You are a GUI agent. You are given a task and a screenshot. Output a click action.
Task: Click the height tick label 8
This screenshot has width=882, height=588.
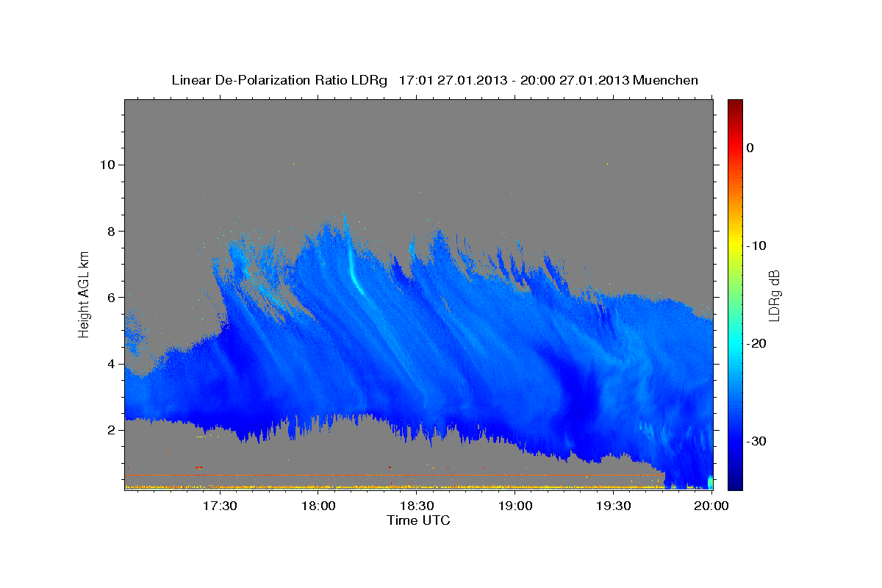113,231
